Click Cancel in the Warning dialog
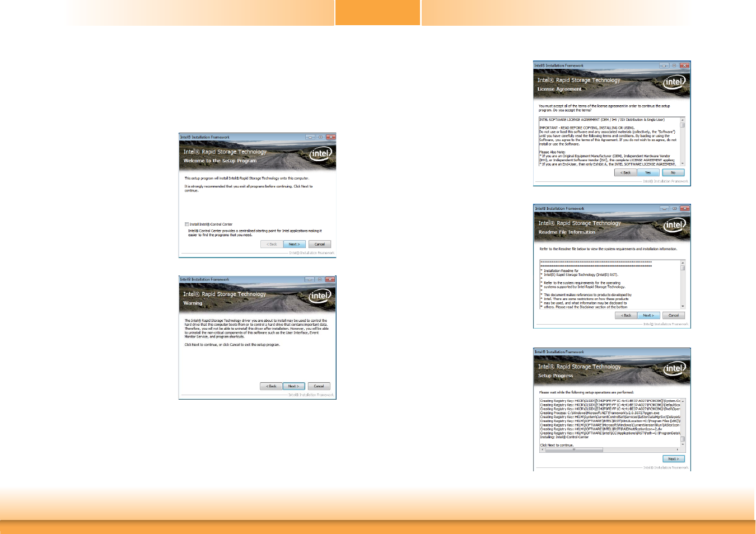 [319, 386]
